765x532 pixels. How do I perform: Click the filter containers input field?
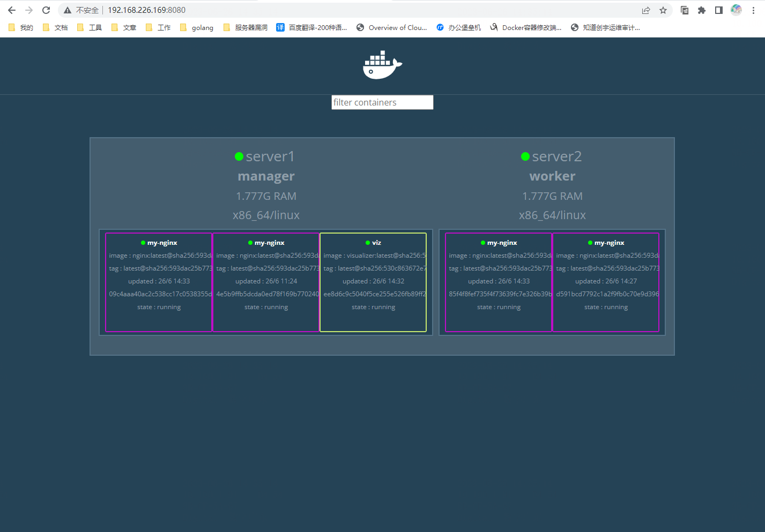(x=382, y=102)
